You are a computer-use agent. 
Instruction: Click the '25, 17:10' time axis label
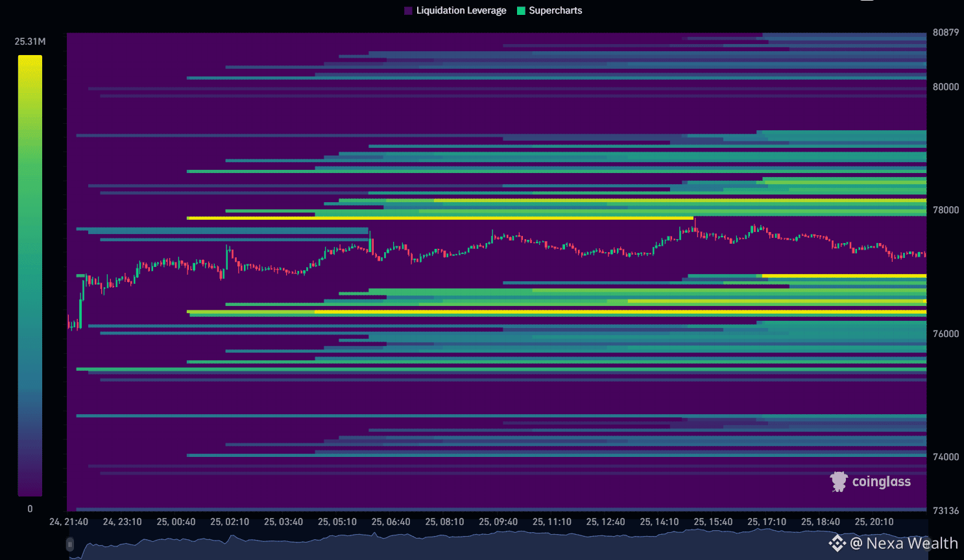pyautogui.click(x=767, y=522)
